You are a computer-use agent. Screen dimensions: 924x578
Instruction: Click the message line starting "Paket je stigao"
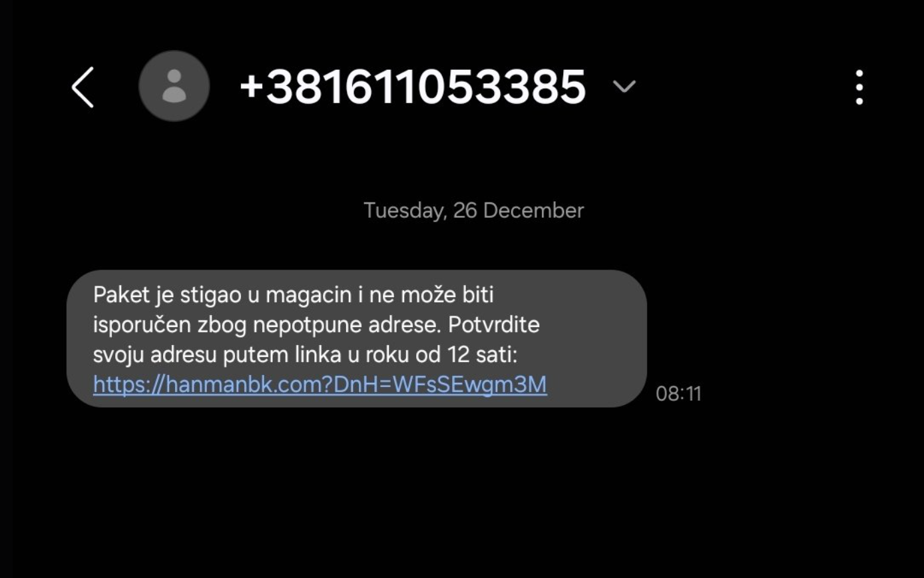pyautogui.click(x=293, y=295)
